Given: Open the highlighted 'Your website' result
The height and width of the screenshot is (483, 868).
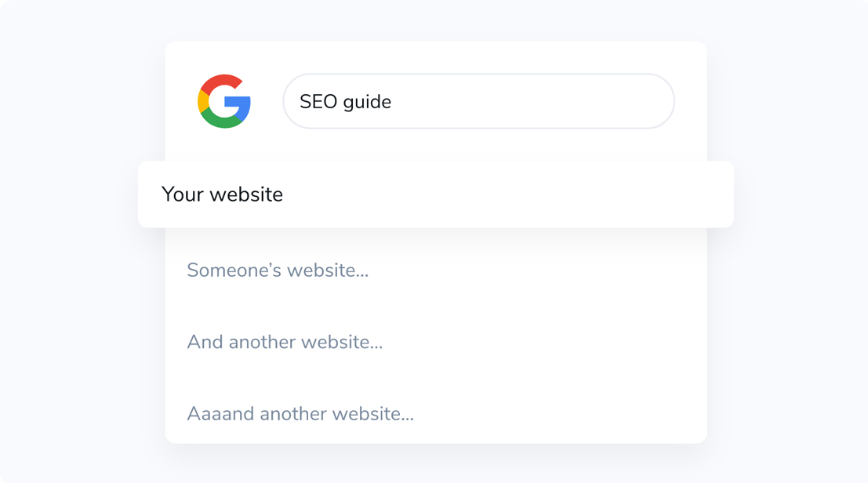Looking at the screenshot, I should 436,194.
